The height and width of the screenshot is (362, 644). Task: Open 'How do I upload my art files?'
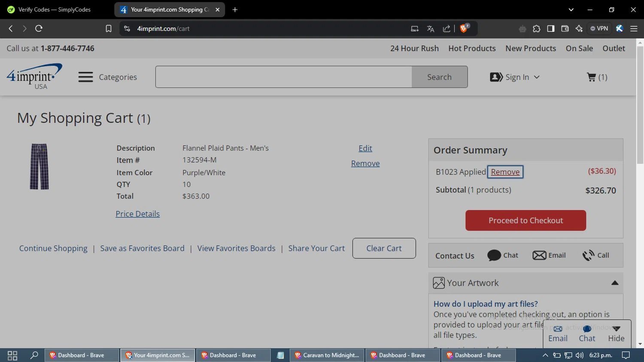pos(486,304)
